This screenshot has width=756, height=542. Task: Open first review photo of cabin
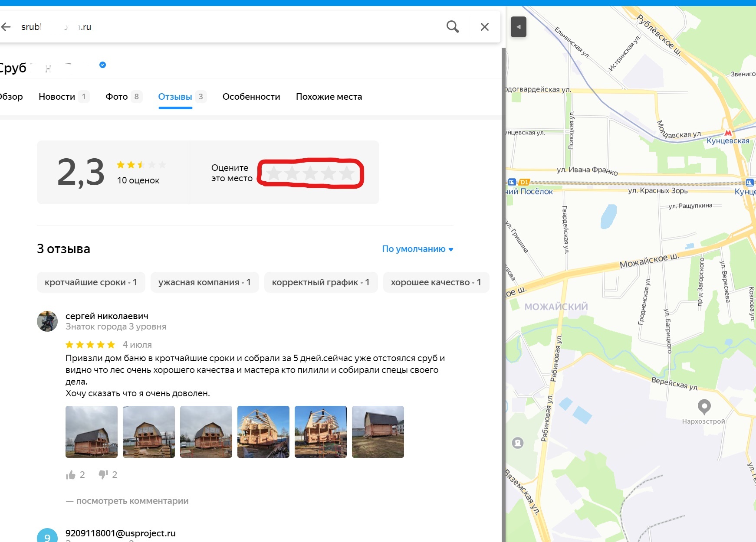tap(92, 432)
